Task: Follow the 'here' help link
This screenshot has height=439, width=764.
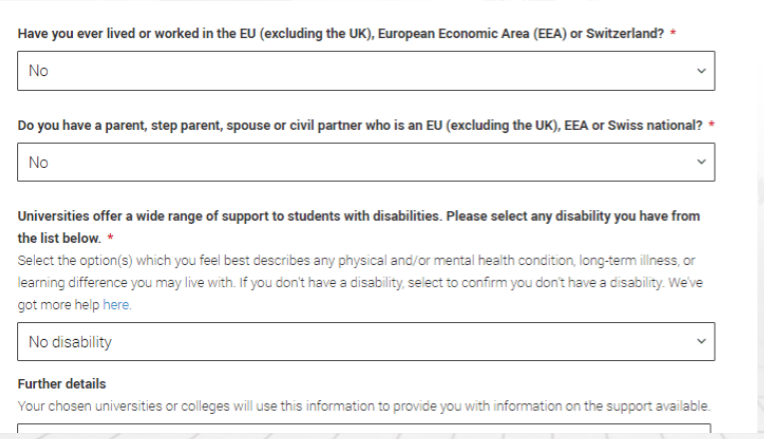Action: (x=116, y=305)
